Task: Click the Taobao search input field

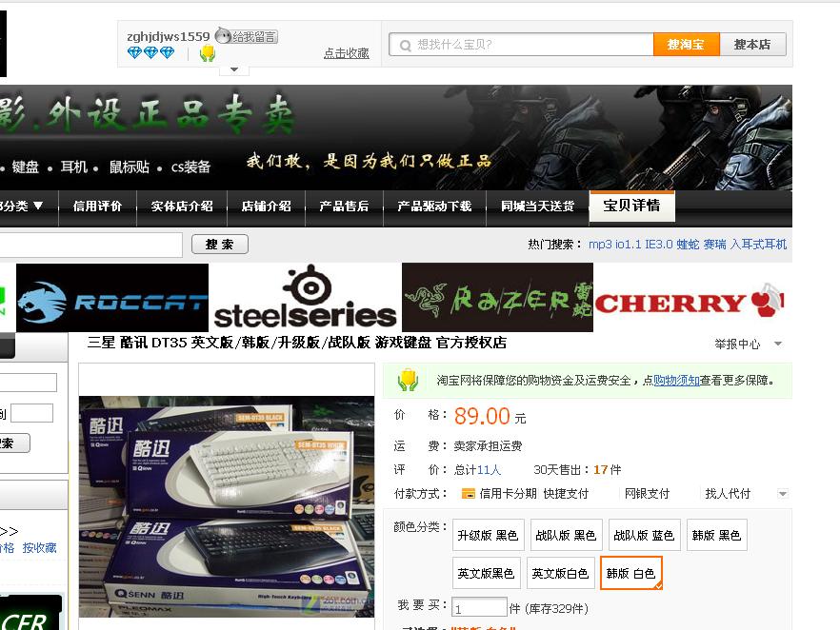Action: pos(521,45)
